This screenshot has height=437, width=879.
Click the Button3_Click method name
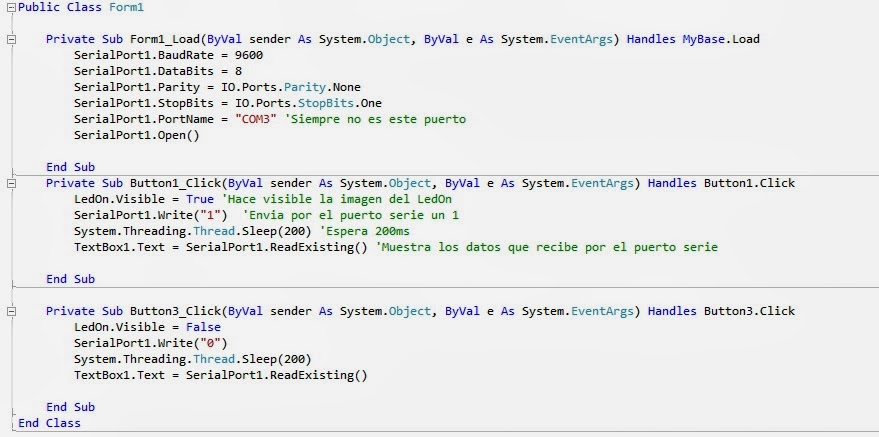click(x=175, y=311)
